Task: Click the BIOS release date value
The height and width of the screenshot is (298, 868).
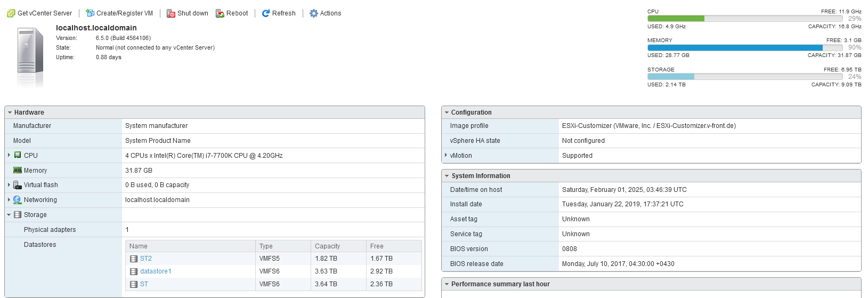Action: (x=618, y=264)
